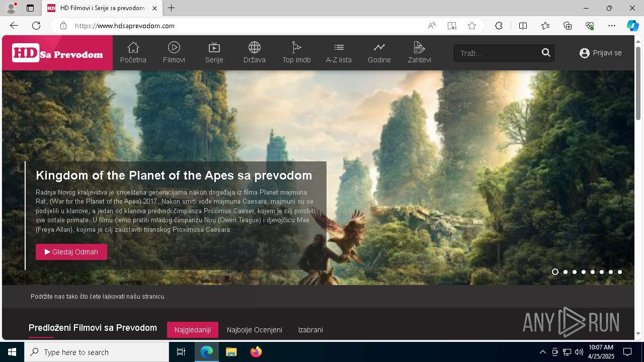Click the browser Back arrow
644x362 pixels.
point(14,26)
